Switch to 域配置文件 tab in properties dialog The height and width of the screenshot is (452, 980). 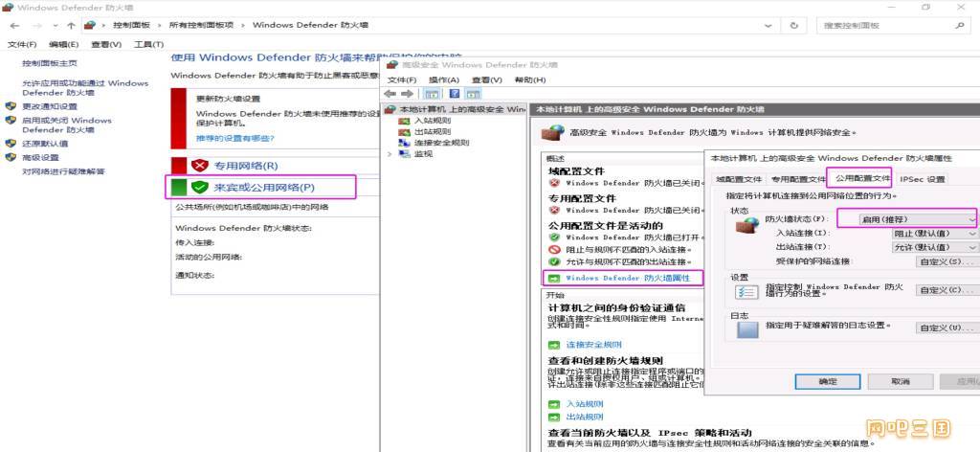[738, 179]
